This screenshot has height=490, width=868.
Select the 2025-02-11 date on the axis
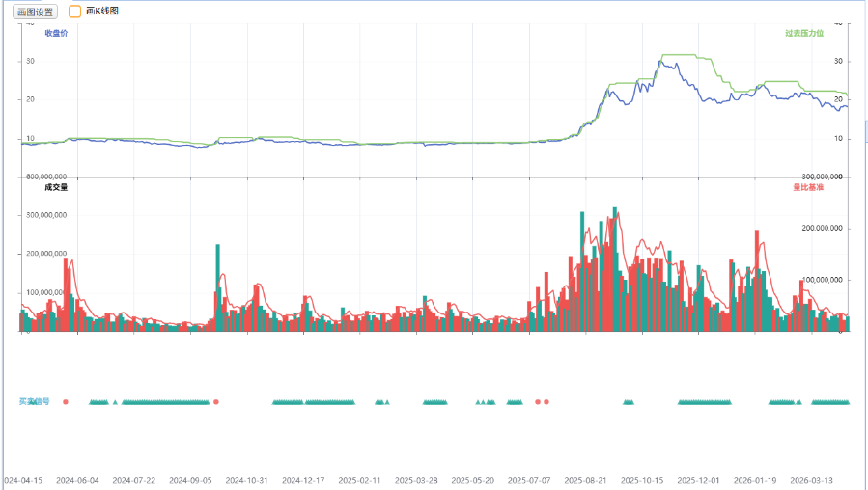pos(359,479)
